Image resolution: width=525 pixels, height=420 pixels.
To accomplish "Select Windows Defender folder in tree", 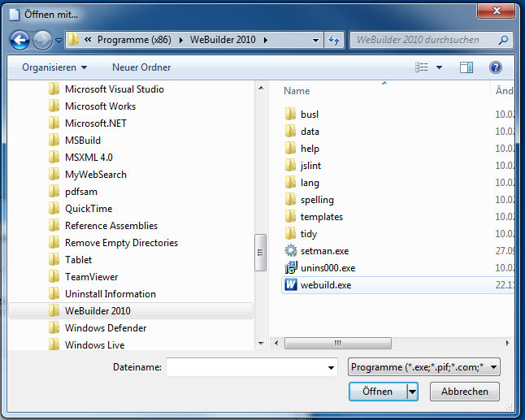I will tap(106, 328).
